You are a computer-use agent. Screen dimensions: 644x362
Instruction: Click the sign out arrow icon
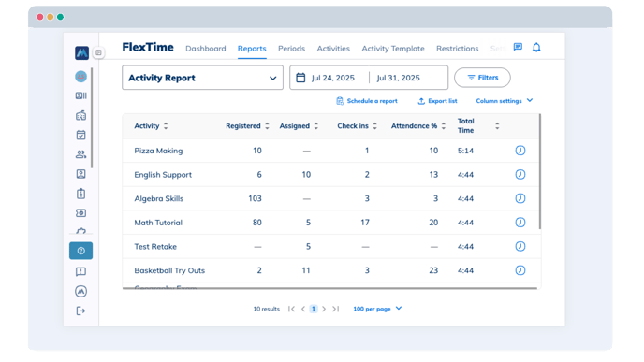[80, 311]
